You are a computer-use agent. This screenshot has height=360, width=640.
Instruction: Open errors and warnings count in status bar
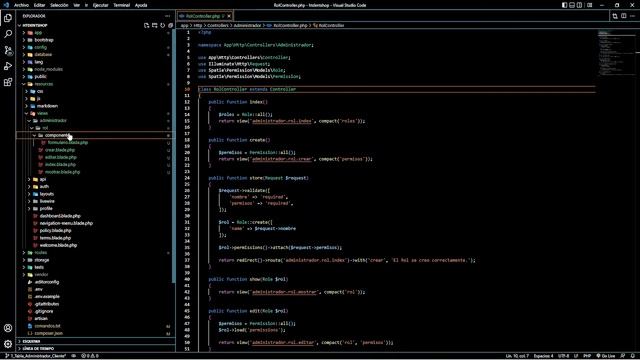click(x=90, y=356)
